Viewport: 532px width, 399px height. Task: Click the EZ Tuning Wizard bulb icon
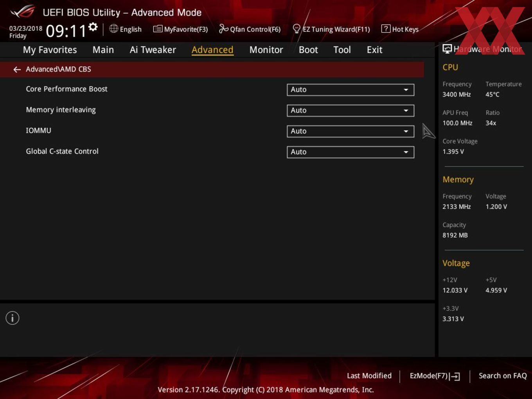click(297, 29)
